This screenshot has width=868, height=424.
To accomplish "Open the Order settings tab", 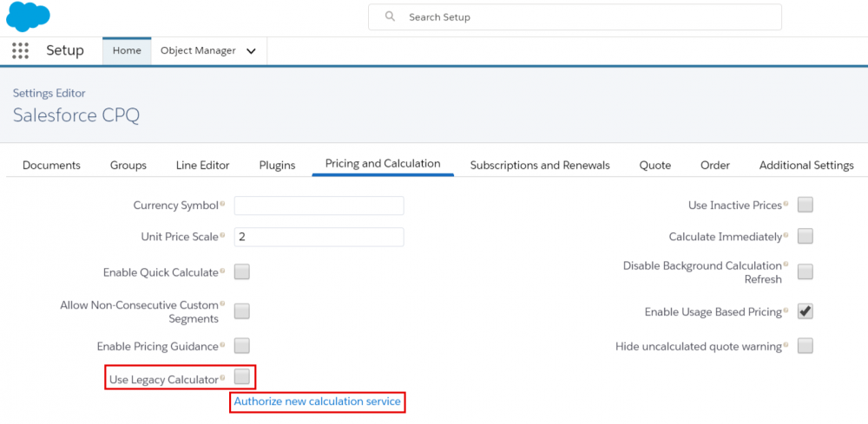I will click(x=715, y=166).
